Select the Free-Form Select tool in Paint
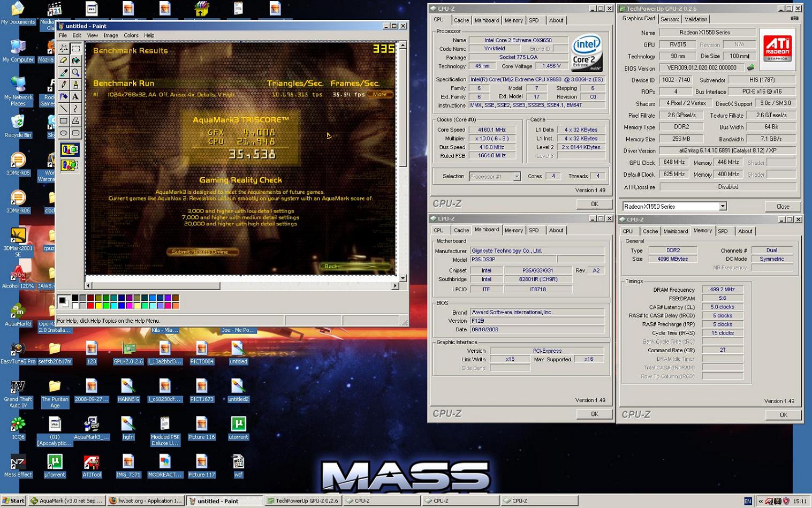The width and height of the screenshot is (812, 508). click(x=64, y=48)
